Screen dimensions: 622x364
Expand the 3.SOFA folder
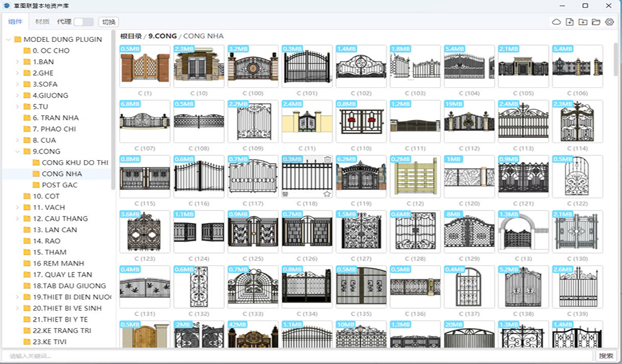[x=18, y=84]
